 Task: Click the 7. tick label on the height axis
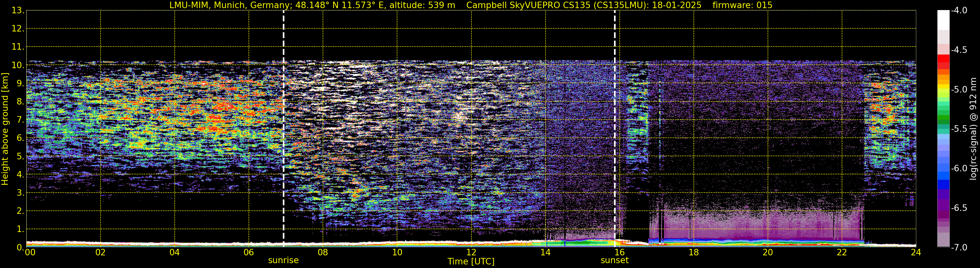tap(20, 120)
